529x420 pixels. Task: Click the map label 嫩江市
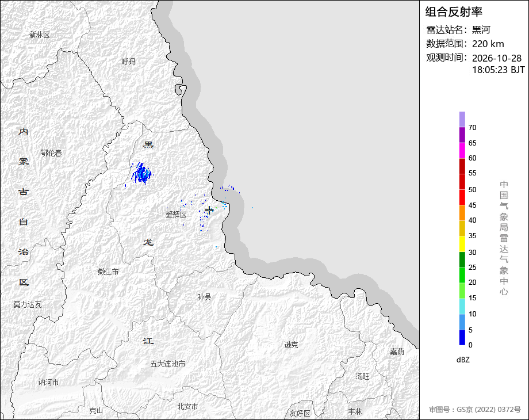point(108,272)
